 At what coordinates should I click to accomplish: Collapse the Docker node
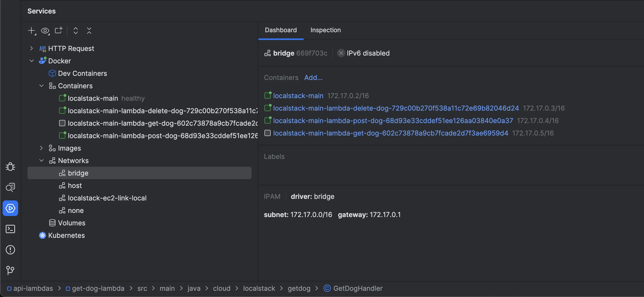coord(31,60)
